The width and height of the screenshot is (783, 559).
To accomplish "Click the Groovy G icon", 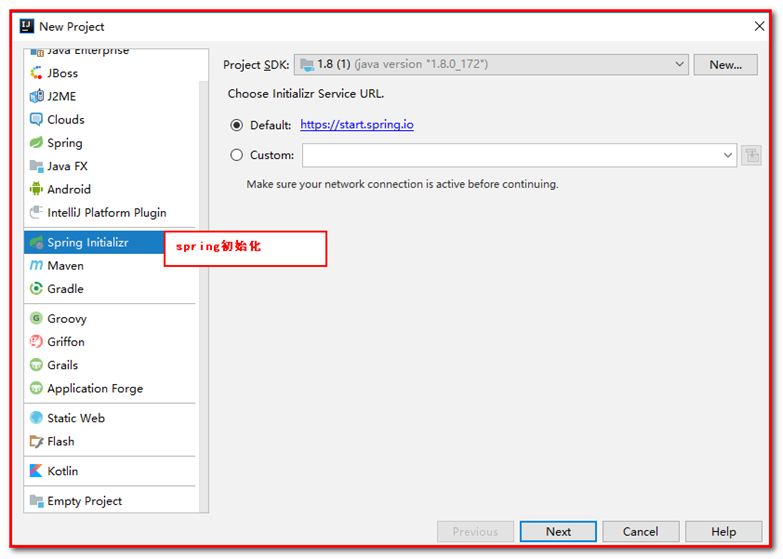I will pos(36,318).
